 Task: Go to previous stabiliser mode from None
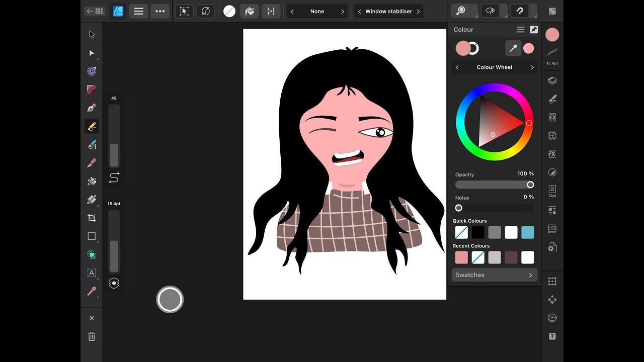tap(292, 12)
